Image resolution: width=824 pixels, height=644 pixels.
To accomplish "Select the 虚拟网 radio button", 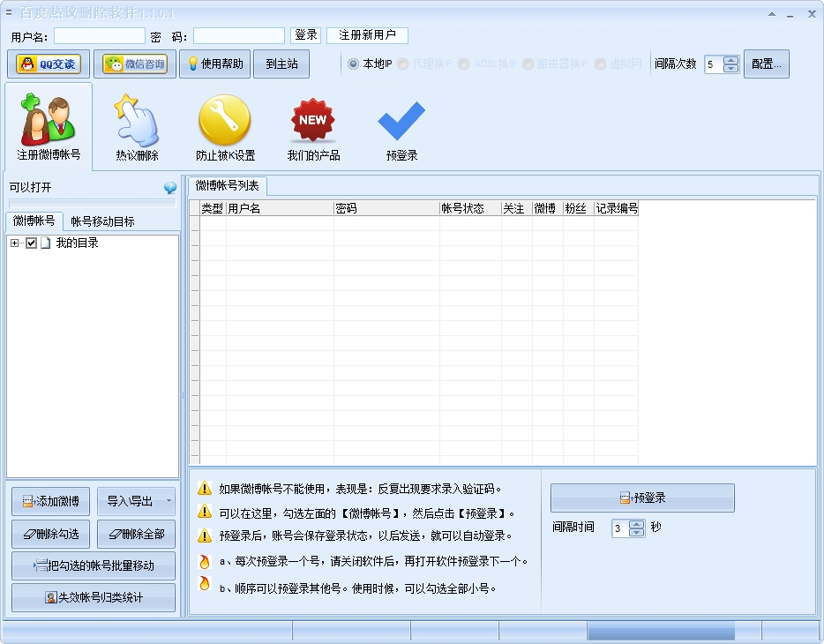I will pos(600,64).
